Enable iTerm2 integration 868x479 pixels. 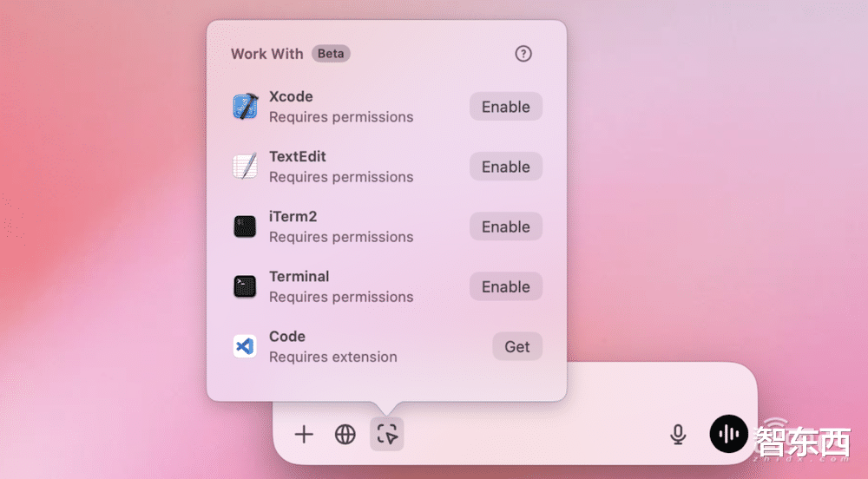[x=506, y=226]
